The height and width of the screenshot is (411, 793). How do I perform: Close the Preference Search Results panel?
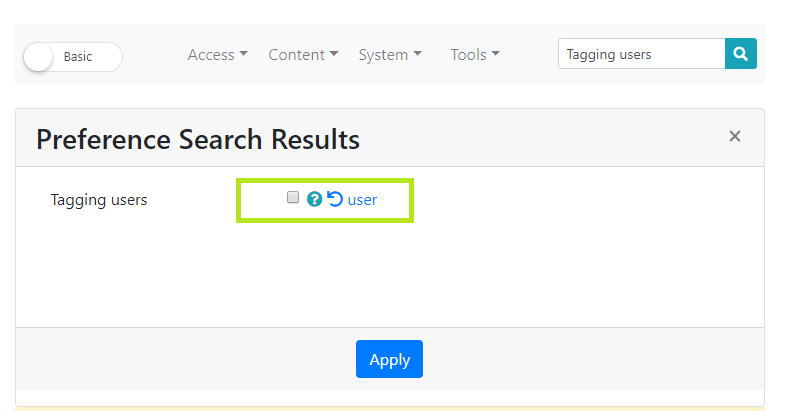(735, 136)
